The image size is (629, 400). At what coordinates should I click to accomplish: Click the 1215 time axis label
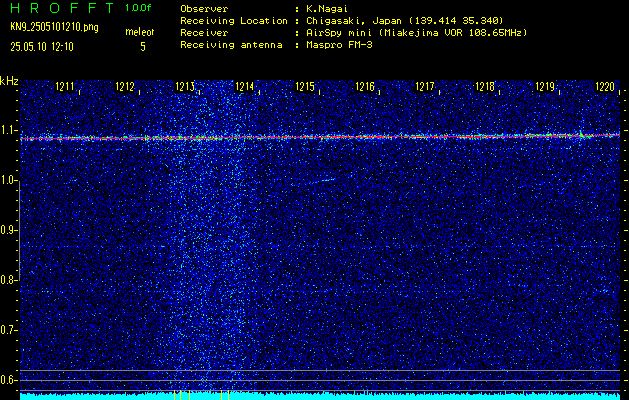[x=305, y=86]
